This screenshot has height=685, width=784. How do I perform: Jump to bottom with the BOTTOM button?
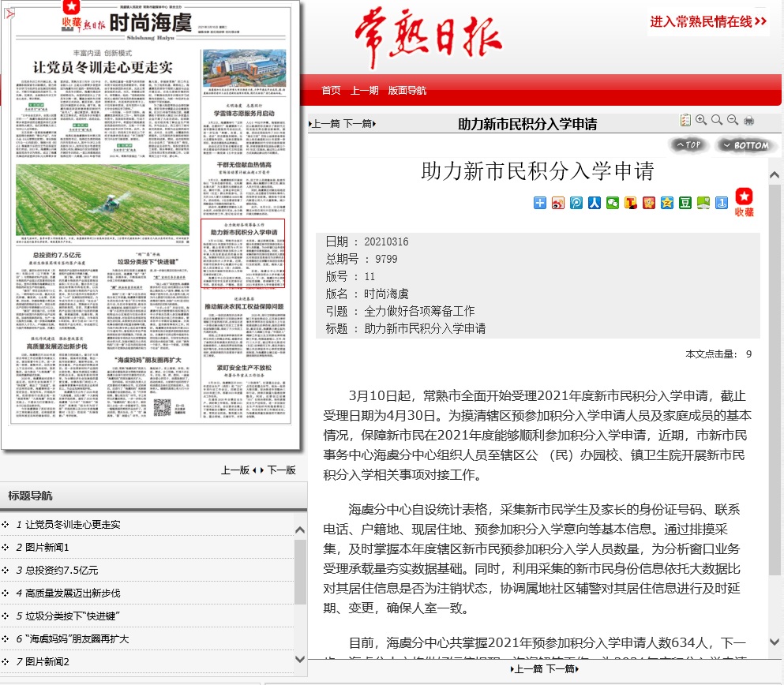(745, 145)
